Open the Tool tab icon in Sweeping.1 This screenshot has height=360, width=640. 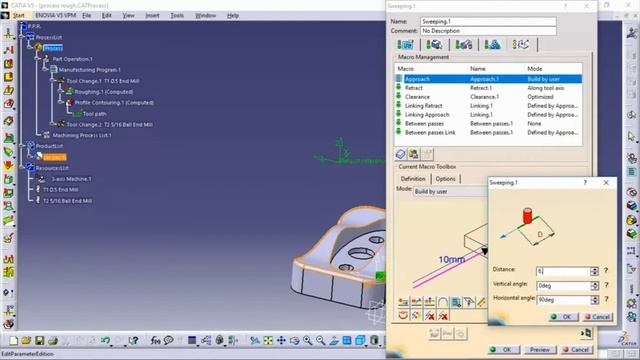pos(464,44)
